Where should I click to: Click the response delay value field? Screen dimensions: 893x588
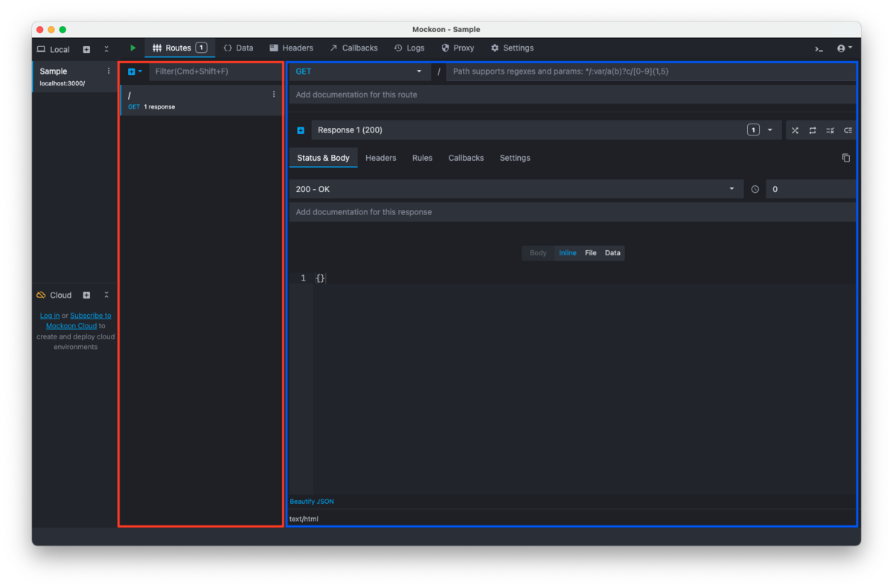tap(810, 190)
